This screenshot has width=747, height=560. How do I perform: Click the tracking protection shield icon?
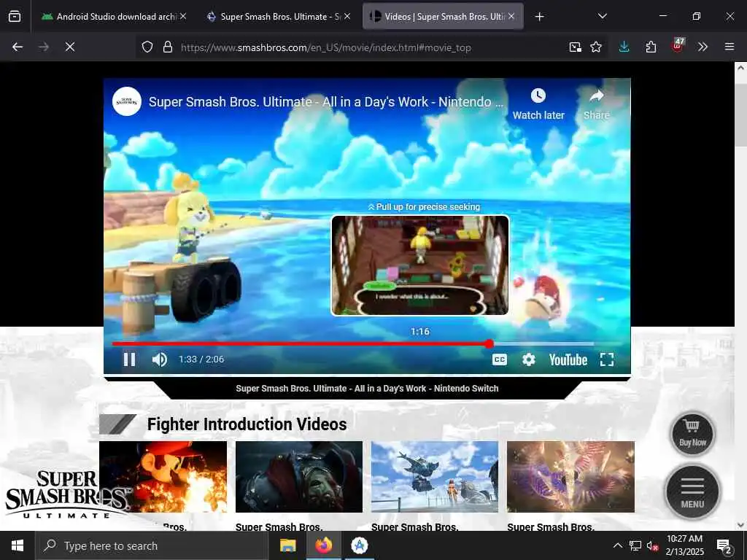[x=147, y=47]
